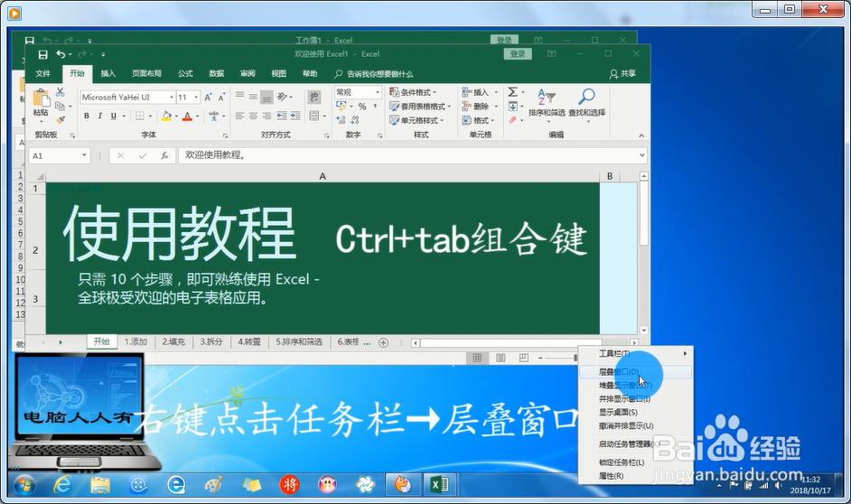Screen dimensions: 851x504
Task: Switch to Page Break Preview in status bar
Action: (x=524, y=358)
